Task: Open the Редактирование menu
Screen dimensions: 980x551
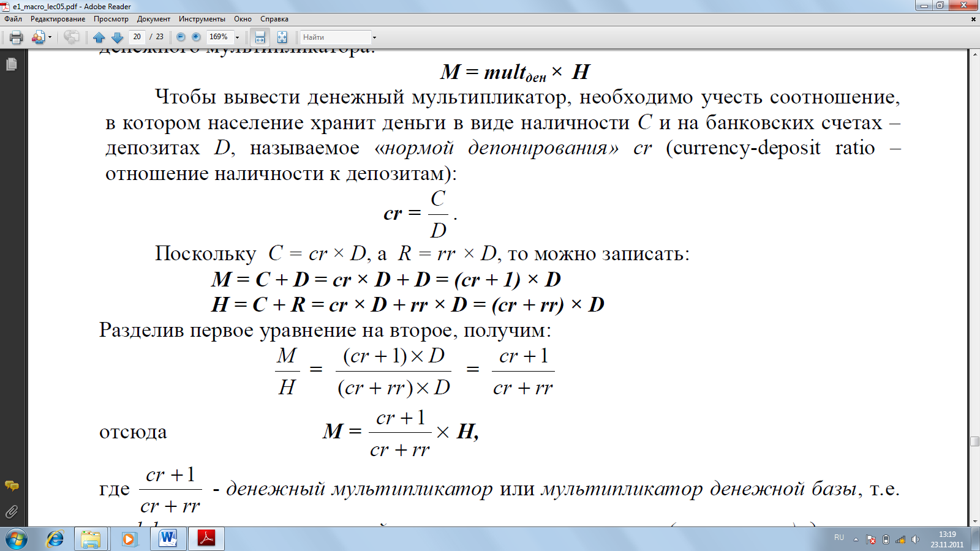Action: [x=58, y=19]
